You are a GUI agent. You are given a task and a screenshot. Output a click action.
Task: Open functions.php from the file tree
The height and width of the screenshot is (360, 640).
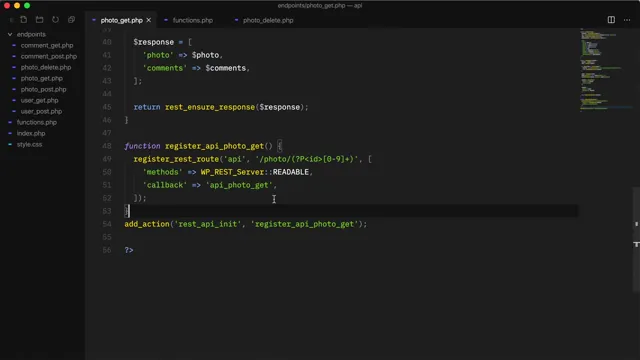click(x=37, y=122)
